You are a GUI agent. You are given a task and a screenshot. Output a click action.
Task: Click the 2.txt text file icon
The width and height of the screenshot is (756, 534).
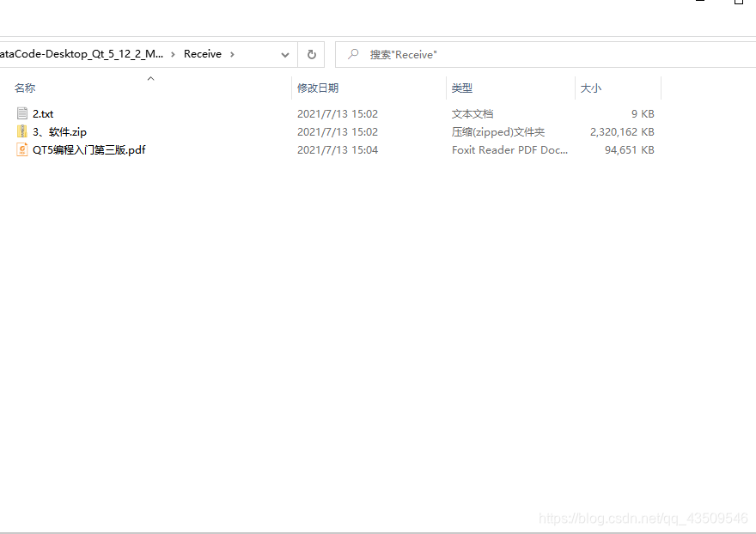[22, 113]
